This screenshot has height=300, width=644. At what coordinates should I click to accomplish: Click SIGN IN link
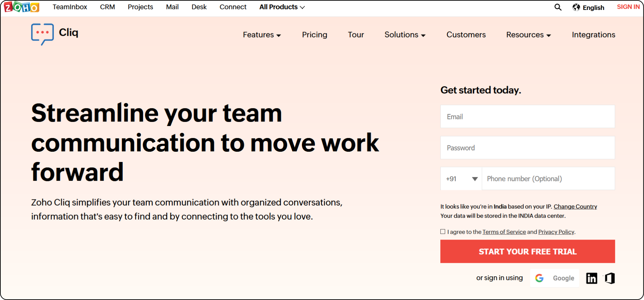click(628, 7)
